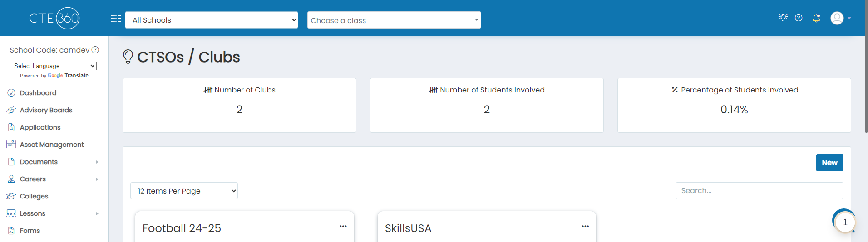Go to Advisory Boards in sidebar
The image size is (868, 242).
click(x=46, y=110)
